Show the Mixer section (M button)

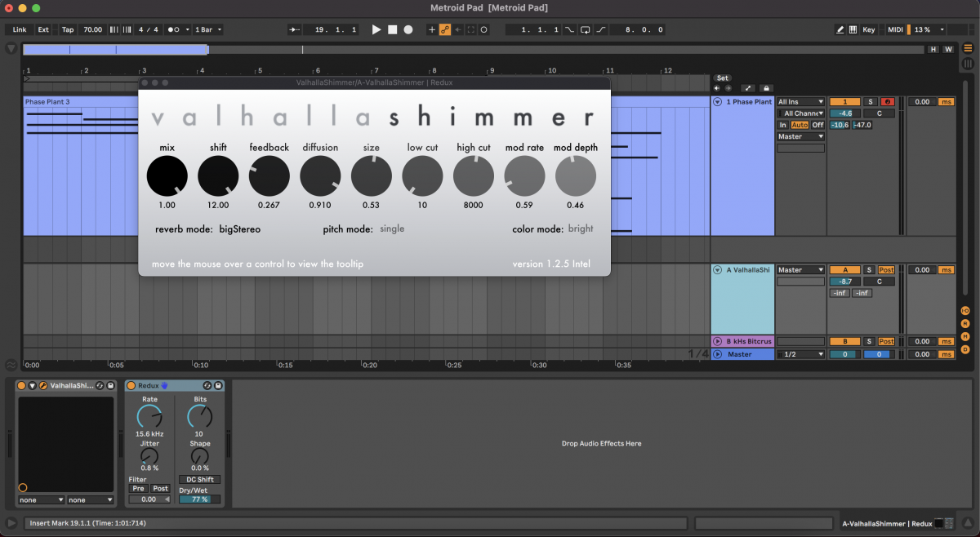point(965,336)
